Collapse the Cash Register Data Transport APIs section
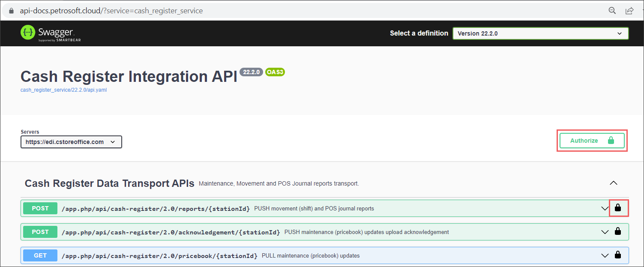644x267 pixels. click(x=613, y=183)
